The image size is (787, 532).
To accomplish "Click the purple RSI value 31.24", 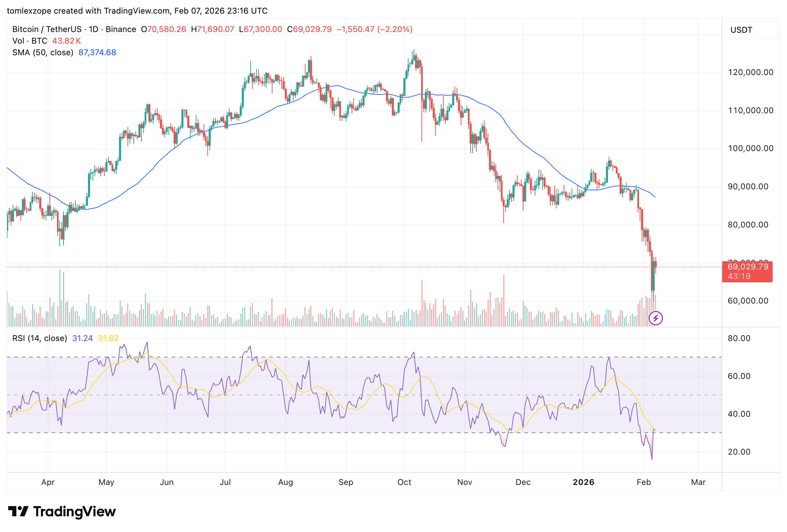I will [x=82, y=338].
